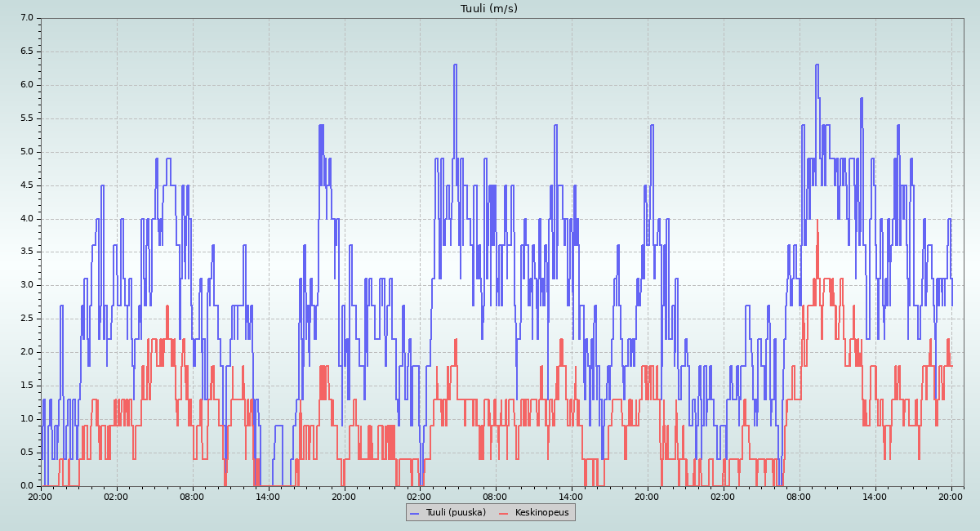Click the 6.5 y-axis tick label
This screenshot has width=980, height=531.
coord(26,51)
